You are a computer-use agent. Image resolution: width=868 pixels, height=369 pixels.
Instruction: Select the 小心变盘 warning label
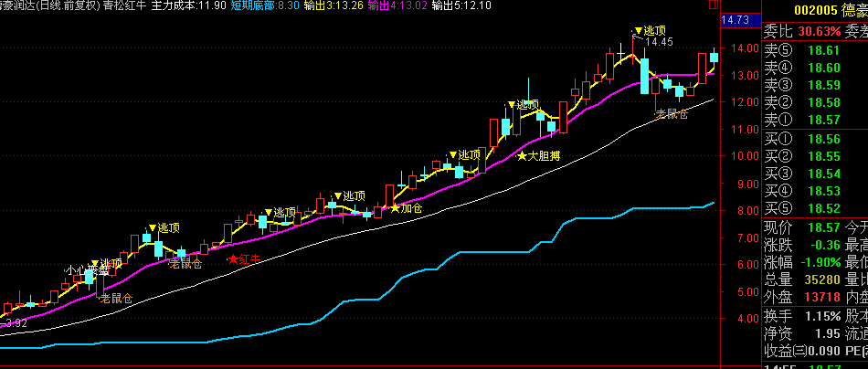click(87, 270)
